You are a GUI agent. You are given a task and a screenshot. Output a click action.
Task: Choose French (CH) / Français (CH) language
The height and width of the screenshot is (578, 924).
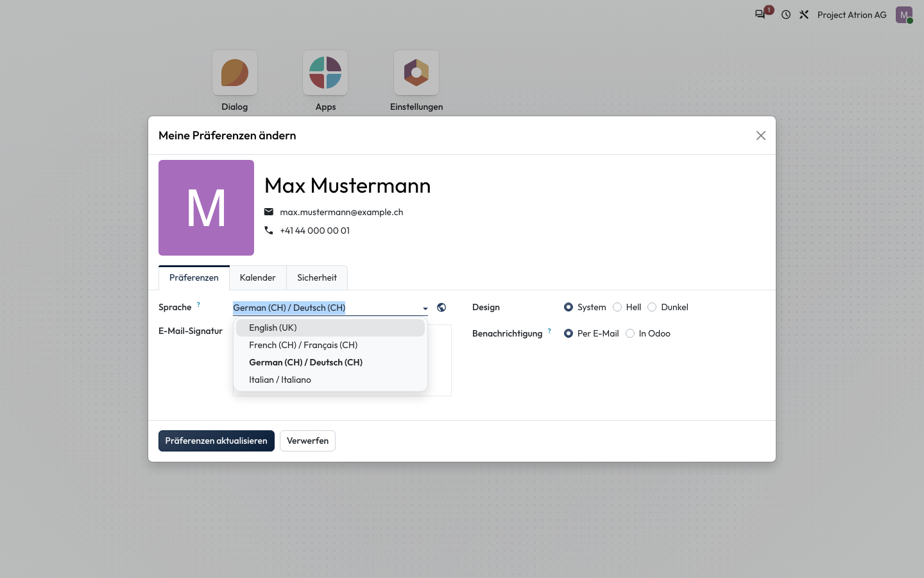point(330,345)
